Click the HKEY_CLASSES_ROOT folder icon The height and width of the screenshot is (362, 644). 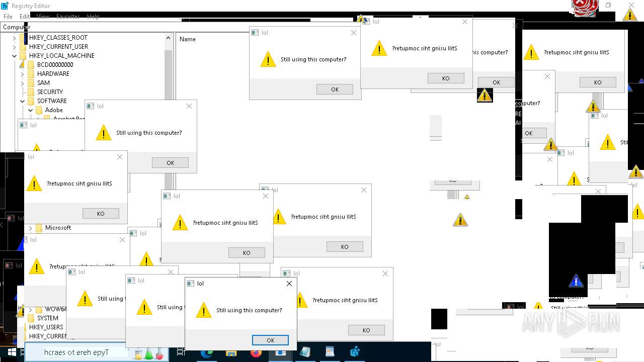tap(23, 38)
